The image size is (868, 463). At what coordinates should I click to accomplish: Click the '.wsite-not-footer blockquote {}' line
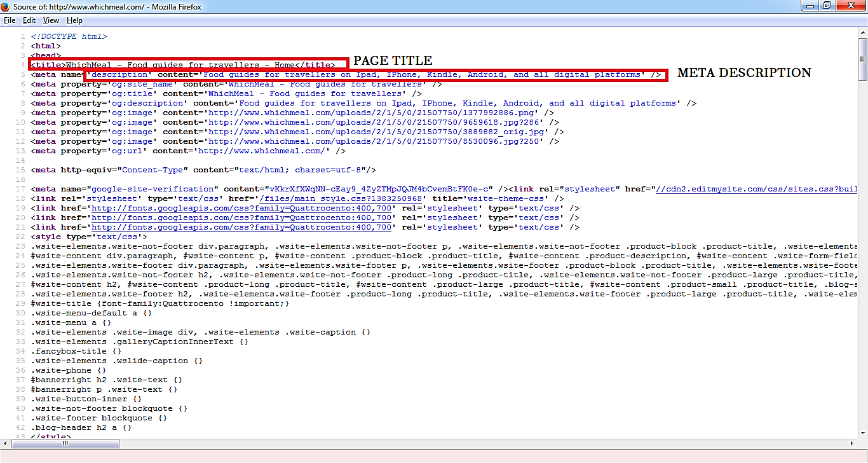click(x=109, y=408)
